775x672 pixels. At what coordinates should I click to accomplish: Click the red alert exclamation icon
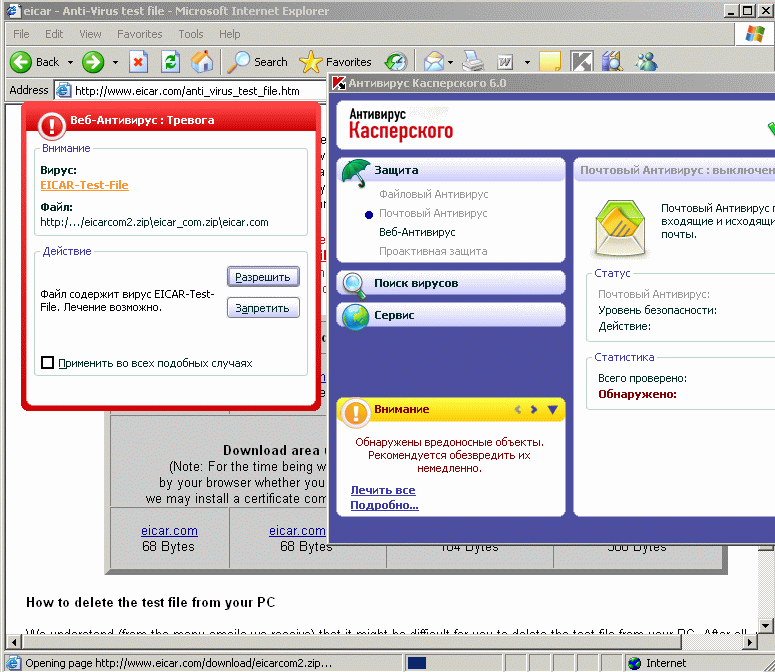52,126
